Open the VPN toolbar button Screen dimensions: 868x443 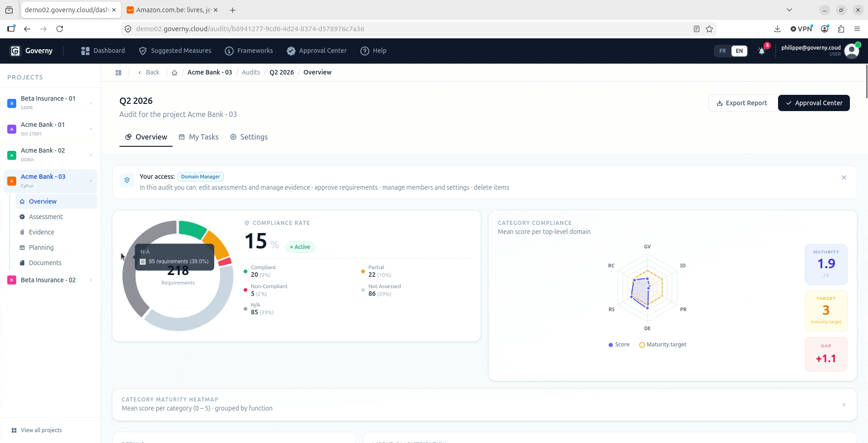(801, 29)
